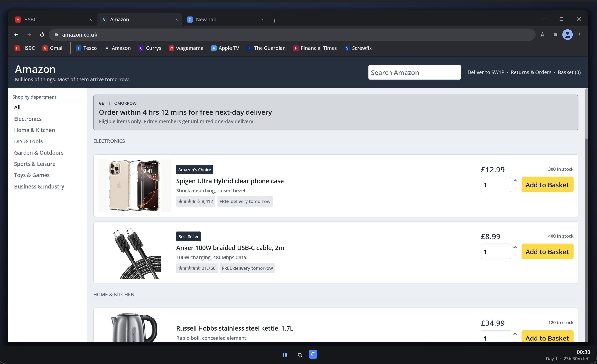Add the Anker USB-C cable to basket

(547, 251)
